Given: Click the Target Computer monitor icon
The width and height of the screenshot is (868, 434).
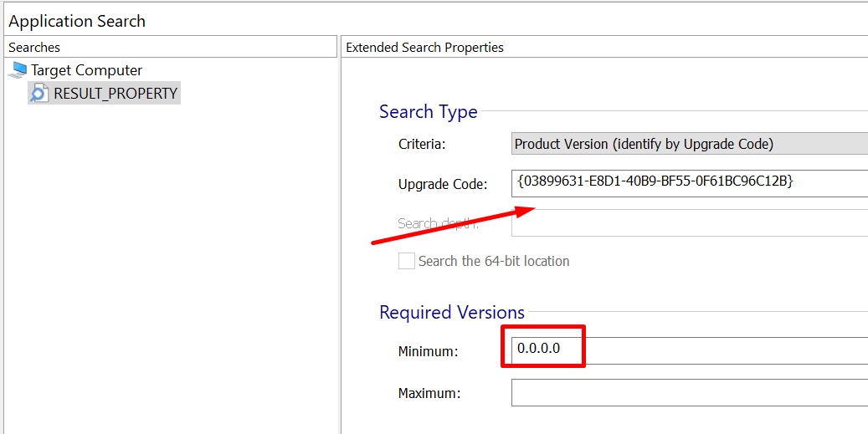Looking at the screenshot, I should click(x=18, y=70).
